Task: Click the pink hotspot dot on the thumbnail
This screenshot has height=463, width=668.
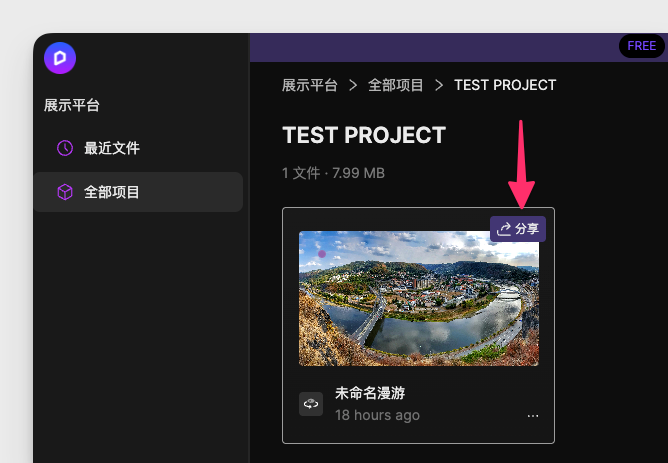Action: click(322, 253)
